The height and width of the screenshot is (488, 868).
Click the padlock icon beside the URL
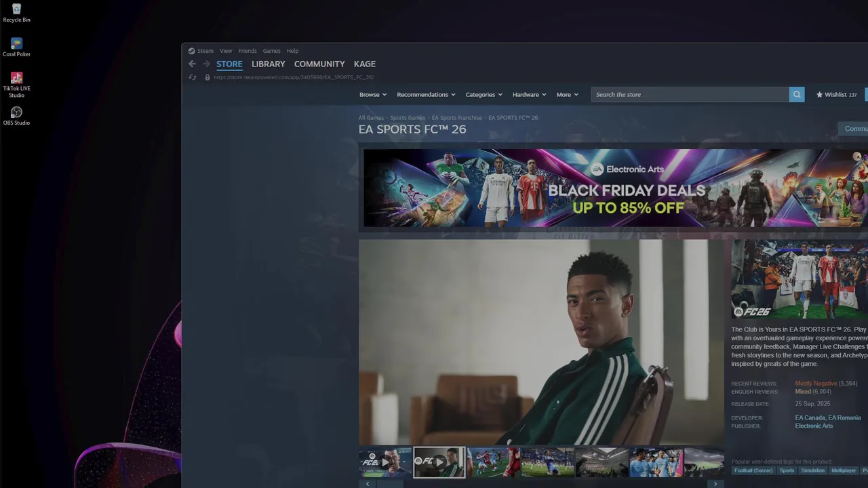pos(208,77)
